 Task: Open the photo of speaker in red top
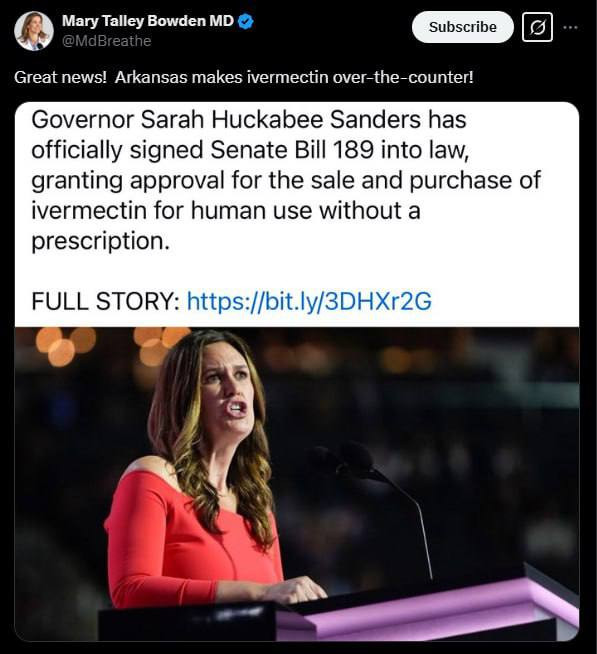tap(297, 484)
